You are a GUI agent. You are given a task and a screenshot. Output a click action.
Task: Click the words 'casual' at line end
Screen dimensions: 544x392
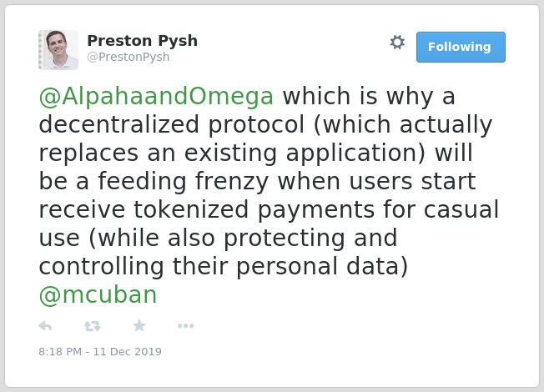tap(461, 209)
